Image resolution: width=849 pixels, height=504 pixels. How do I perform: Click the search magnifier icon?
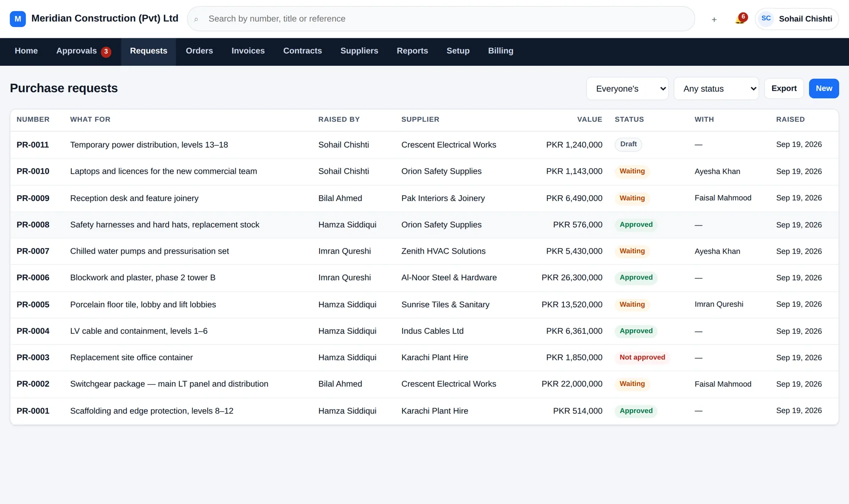[x=196, y=19]
